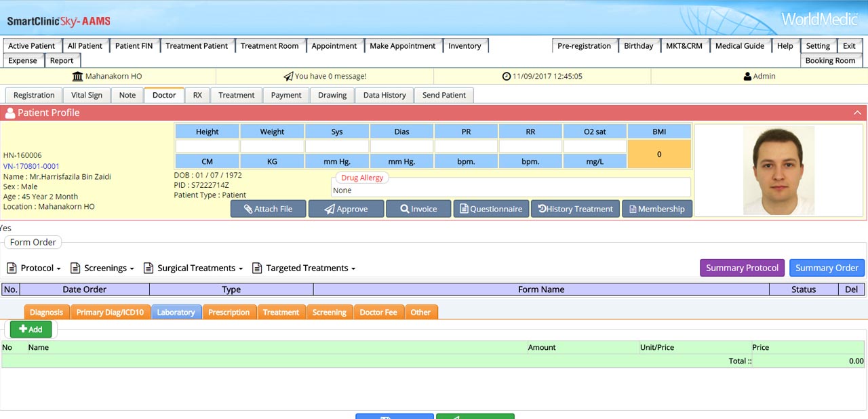The height and width of the screenshot is (419, 868).
Task: Open Invoice with magnifier icon
Action: pyautogui.click(x=418, y=209)
